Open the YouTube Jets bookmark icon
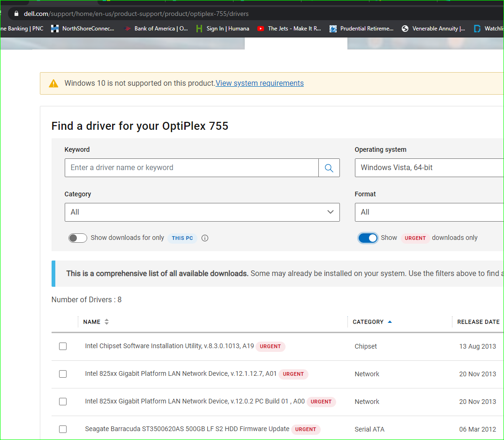This screenshot has height=440, width=504. tap(261, 29)
